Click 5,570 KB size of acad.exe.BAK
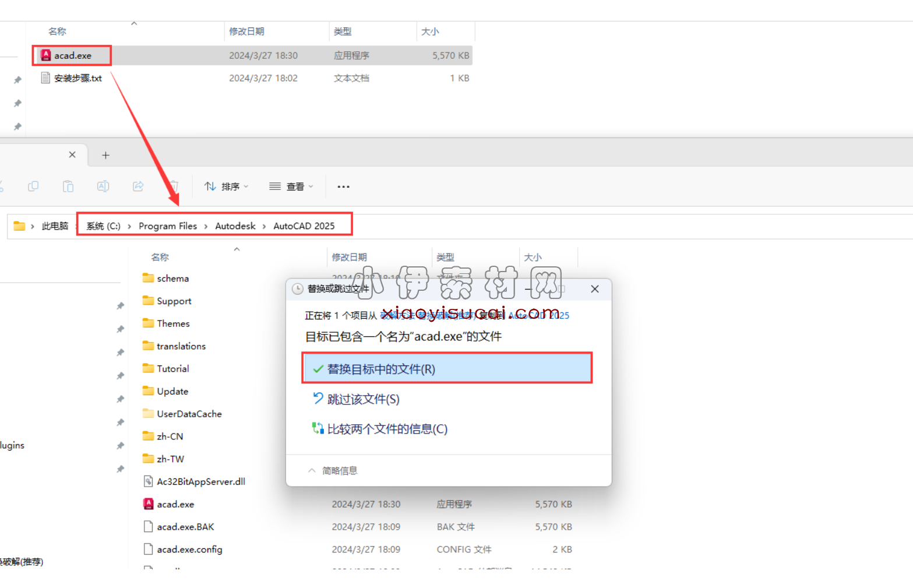This screenshot has width=913, height=588. coord(554,527)
